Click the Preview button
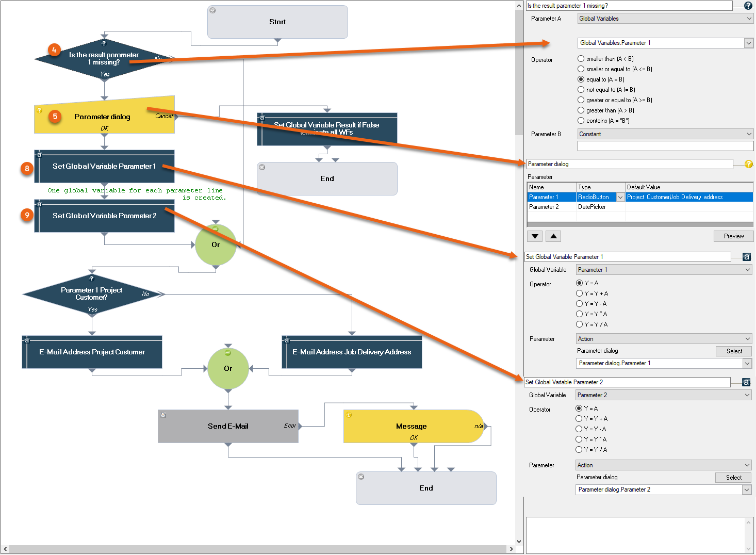This screenshot has width=756, height=555. click(x=733, y=236)
